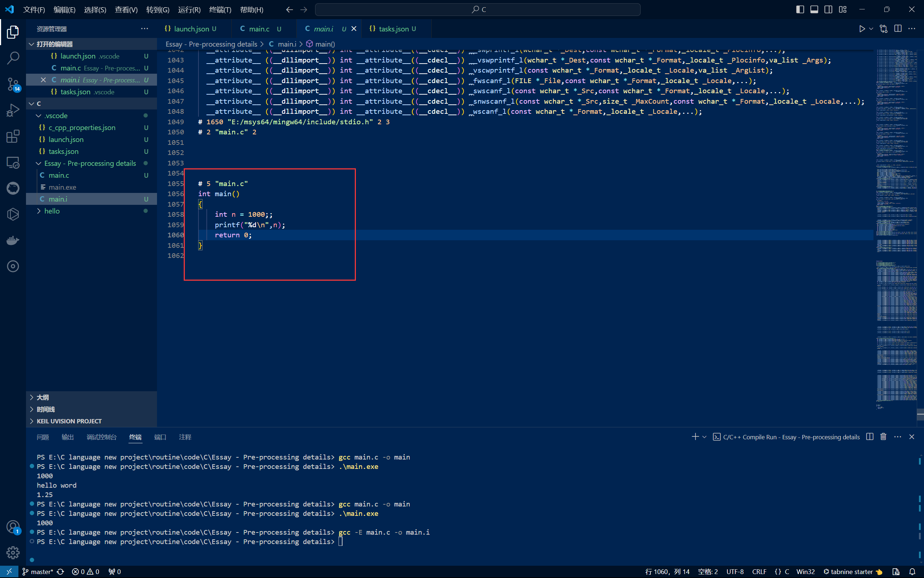Open c_cpp_properties.json in explorer

92,127
